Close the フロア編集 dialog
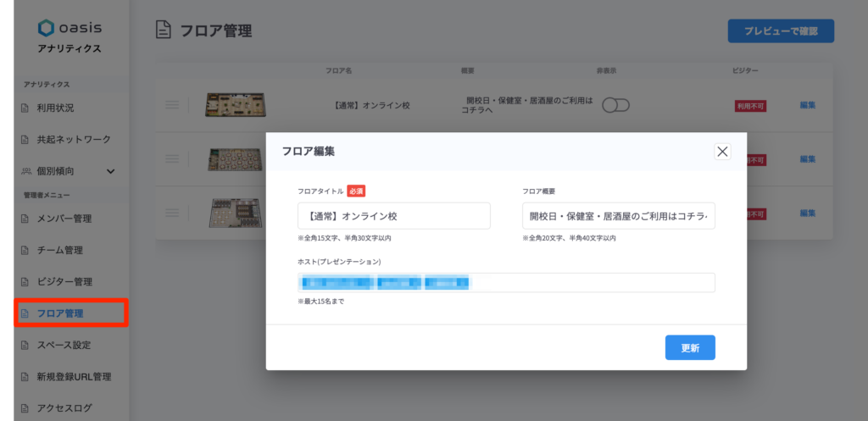 click(722, 152)
